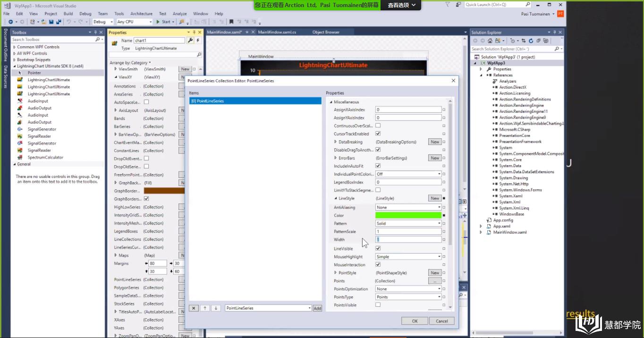The image size is (644, 338).
Task: Click the Collapse All icon in Solution Explorer
Action: click(x=538, y=41)
